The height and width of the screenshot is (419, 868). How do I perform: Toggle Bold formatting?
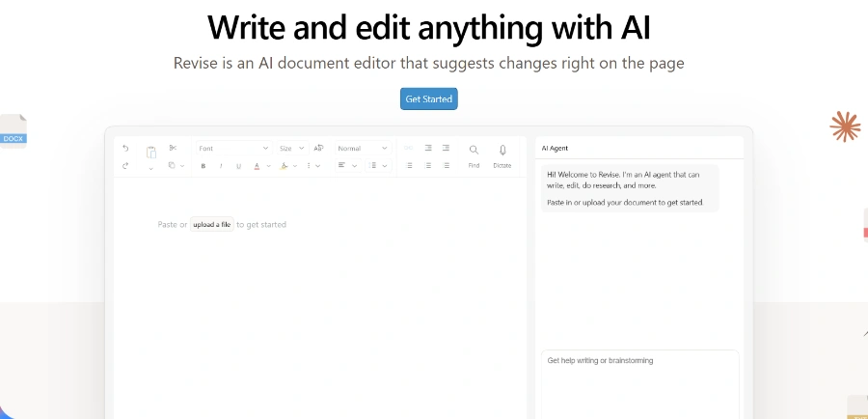tap(203, 166)
